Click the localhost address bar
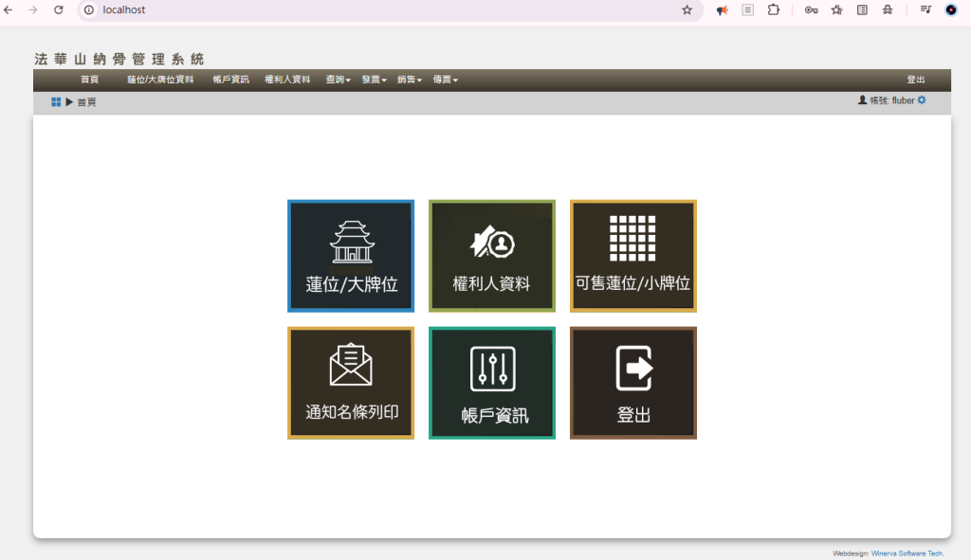The width and height of the screenshot is (971, 560). coord(379,10)
